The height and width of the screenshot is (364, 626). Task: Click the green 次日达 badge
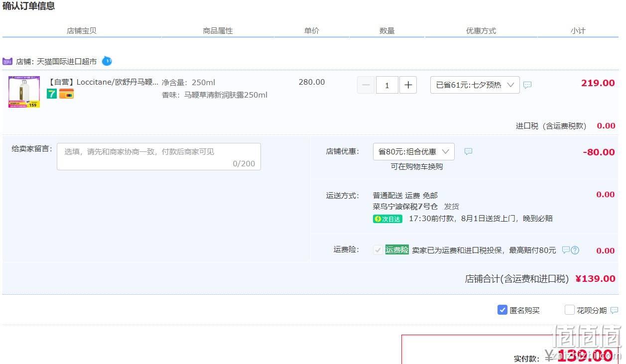387,219
